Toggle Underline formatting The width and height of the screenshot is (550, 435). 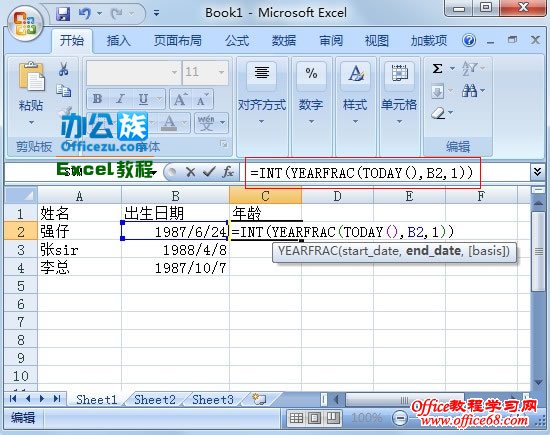coord(143,99)
